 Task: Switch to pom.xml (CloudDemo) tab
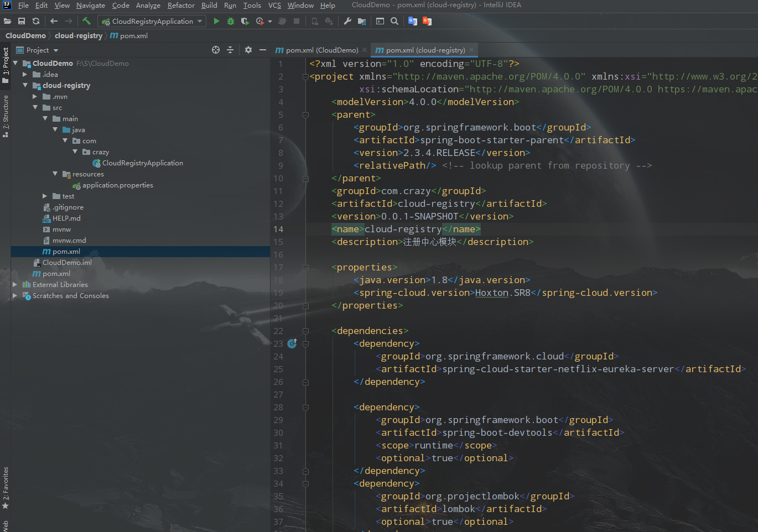point(317,50)
